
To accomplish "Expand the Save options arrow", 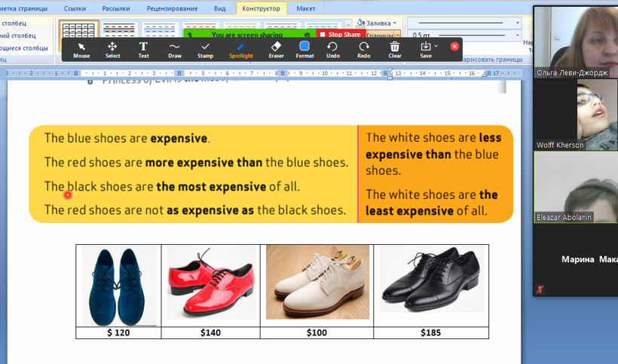I will [x=436, y=47].
